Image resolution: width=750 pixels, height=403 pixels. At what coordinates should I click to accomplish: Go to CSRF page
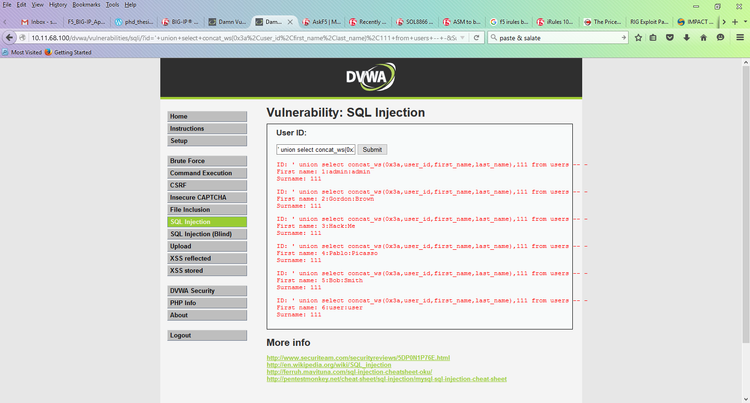(x=207, y=185)
